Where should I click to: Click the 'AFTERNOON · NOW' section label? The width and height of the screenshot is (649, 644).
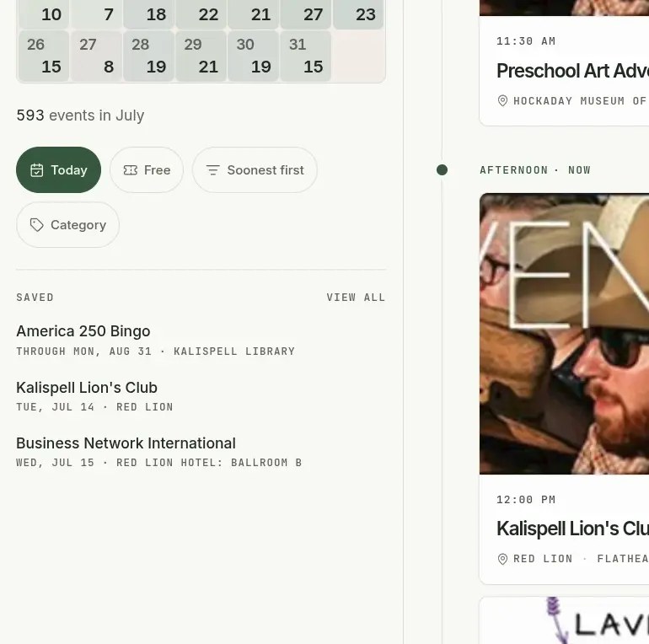coord(535,170)
